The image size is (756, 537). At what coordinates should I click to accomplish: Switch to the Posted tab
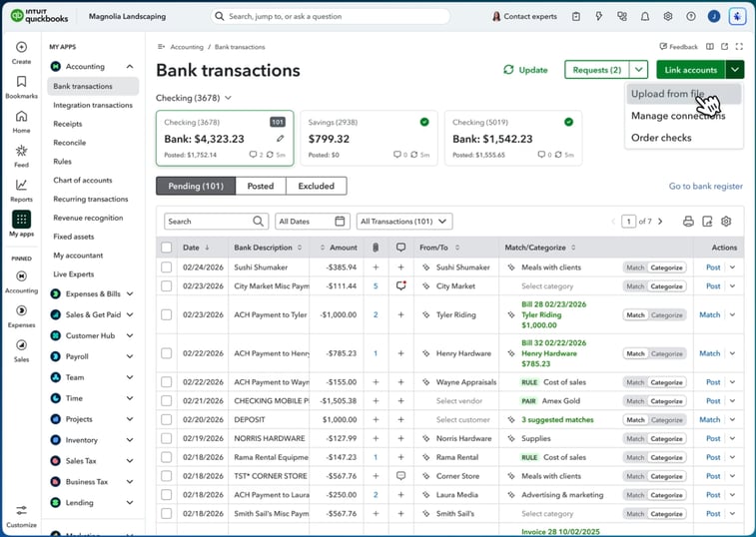click(x=261, y=186)
